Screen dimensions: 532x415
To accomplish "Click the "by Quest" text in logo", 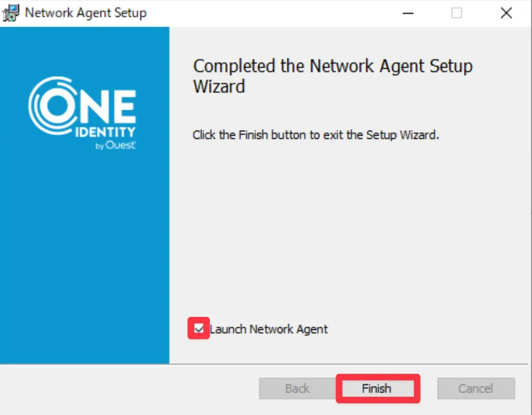I will click(115, 145).
